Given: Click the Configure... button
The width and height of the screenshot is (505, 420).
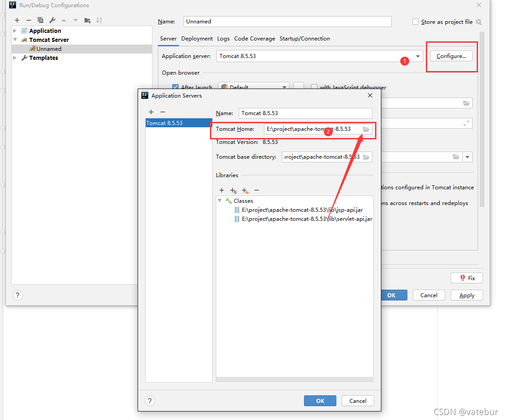Looking at the screenshot, I should tap(451, 56).
